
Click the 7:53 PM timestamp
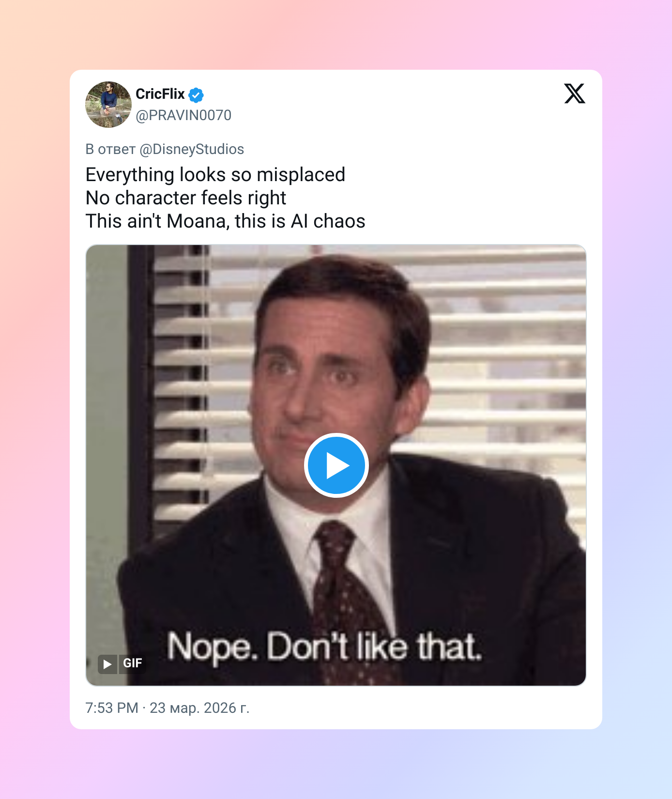[x=112, y=708]
